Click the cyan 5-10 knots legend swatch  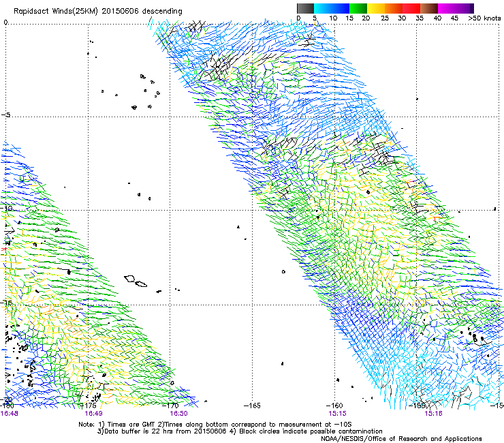[323, 8]
